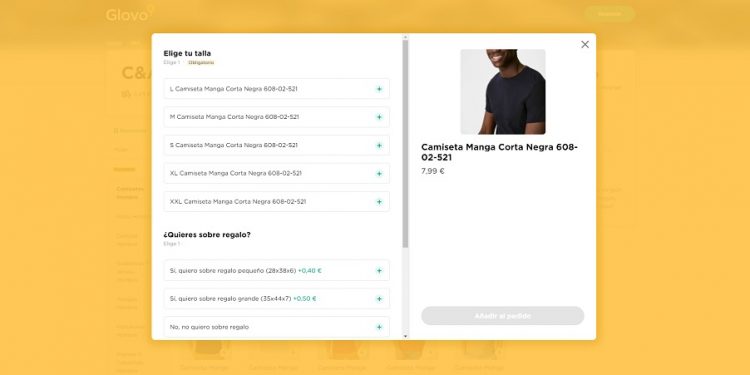The image size is (750, 375).
Task: Click the 'Elige tu talla' heading
Action: (187, 54)
